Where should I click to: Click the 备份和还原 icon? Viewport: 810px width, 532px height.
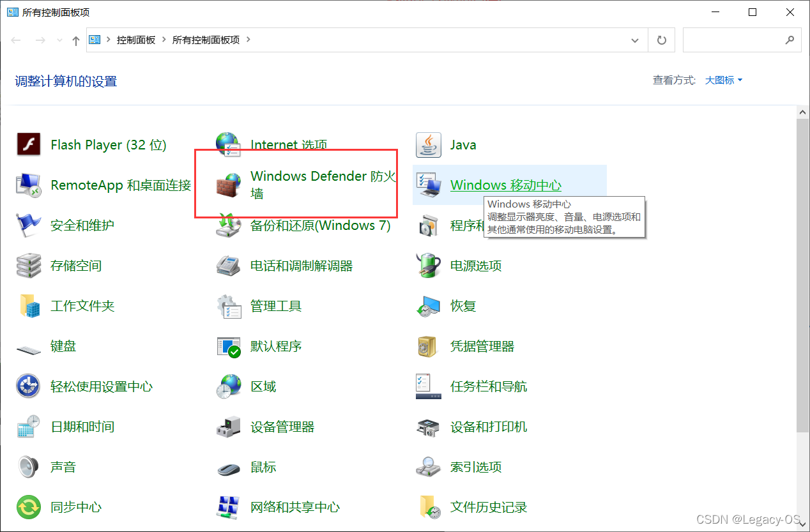pos(228,225)
